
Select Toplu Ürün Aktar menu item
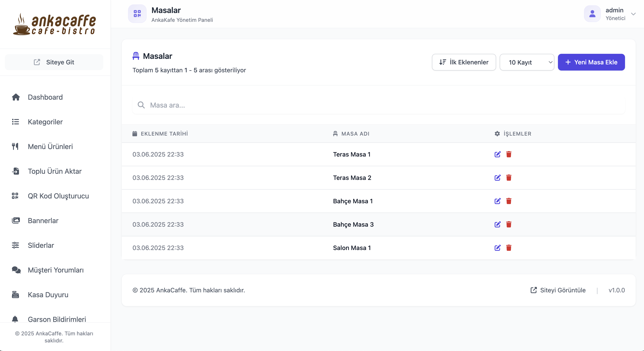[x=55, y=171]
